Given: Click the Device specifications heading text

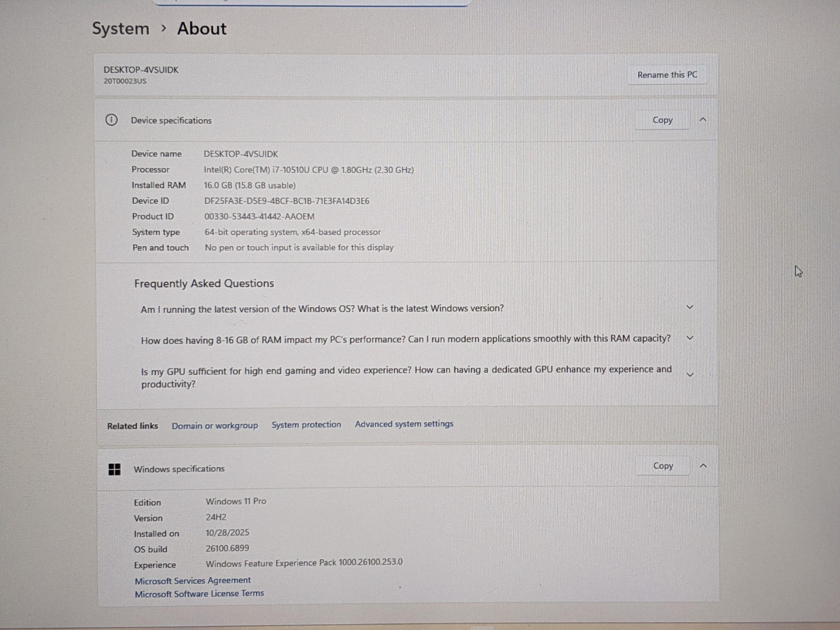Looking at the screenshot, I should (x=171, y=120).
